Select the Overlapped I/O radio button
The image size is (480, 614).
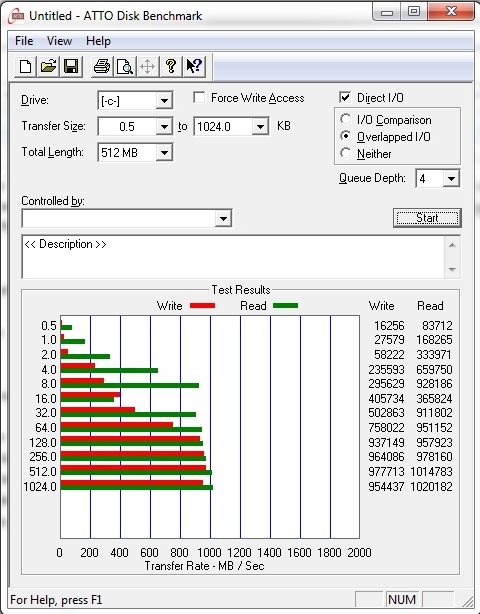coord(345,136)
